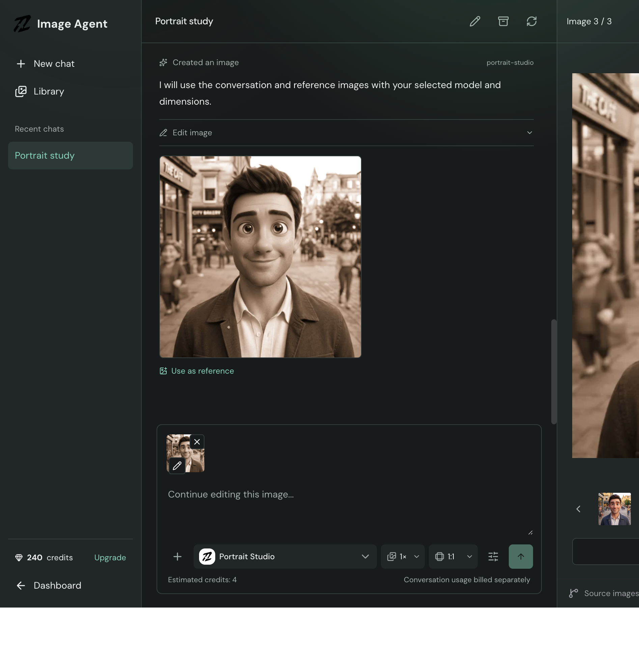Image resolution: width=639 pixels, height=672 pixels.
Task: Remove the attached reference thumbnail with X
Action: click(x=197, y=442)
